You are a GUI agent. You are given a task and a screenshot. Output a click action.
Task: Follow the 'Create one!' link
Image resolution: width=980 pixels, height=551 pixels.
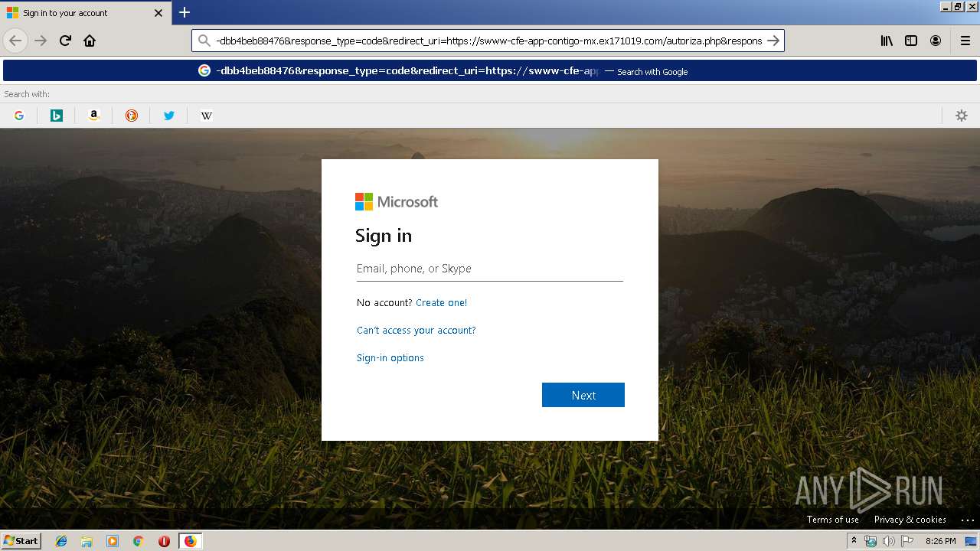tap(441, 303)
